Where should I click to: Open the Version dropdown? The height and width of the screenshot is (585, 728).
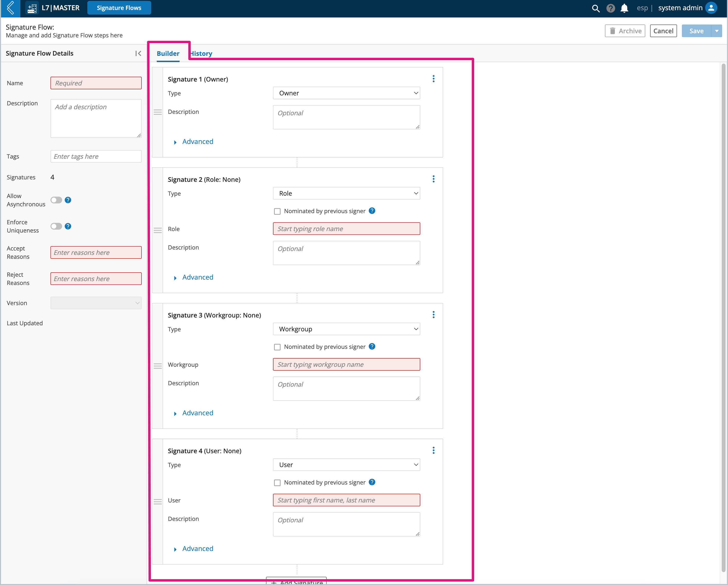click(x=96, y=303)
